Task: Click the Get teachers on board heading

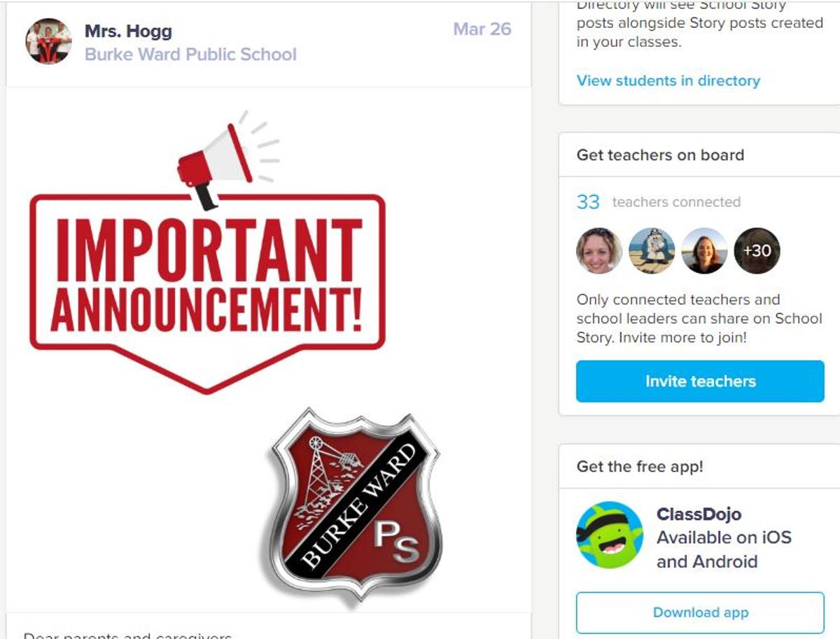Action: [660, 155]
